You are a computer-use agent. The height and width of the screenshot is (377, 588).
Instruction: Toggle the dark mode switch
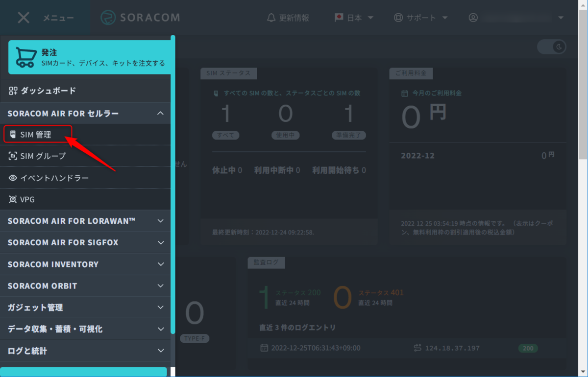click(552, 47)
